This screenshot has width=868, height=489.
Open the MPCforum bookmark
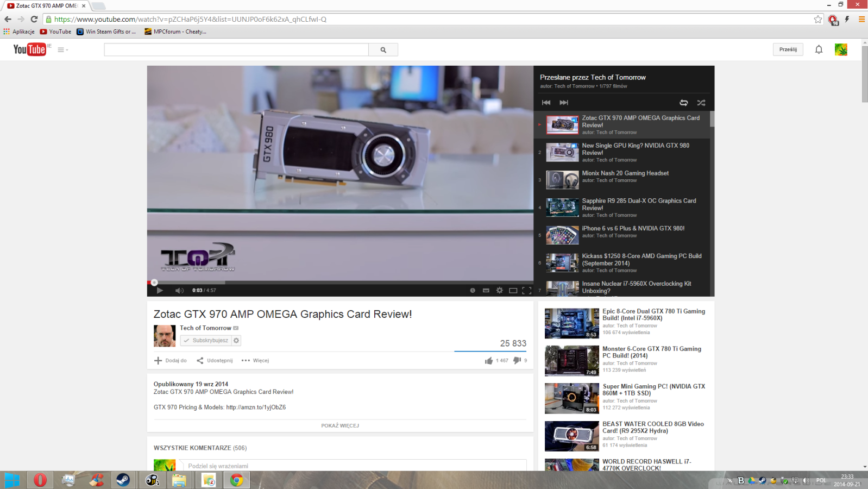(x=175, y=32)
